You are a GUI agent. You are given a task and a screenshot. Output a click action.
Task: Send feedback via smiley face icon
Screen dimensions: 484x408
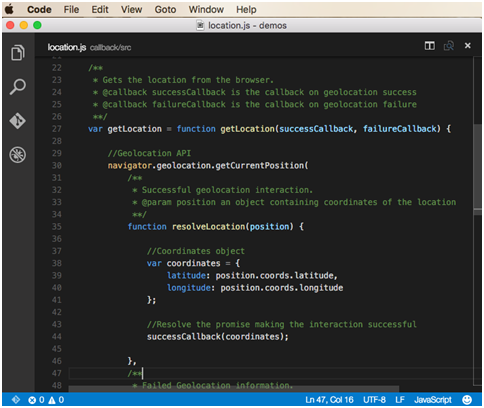pos(467,399)
